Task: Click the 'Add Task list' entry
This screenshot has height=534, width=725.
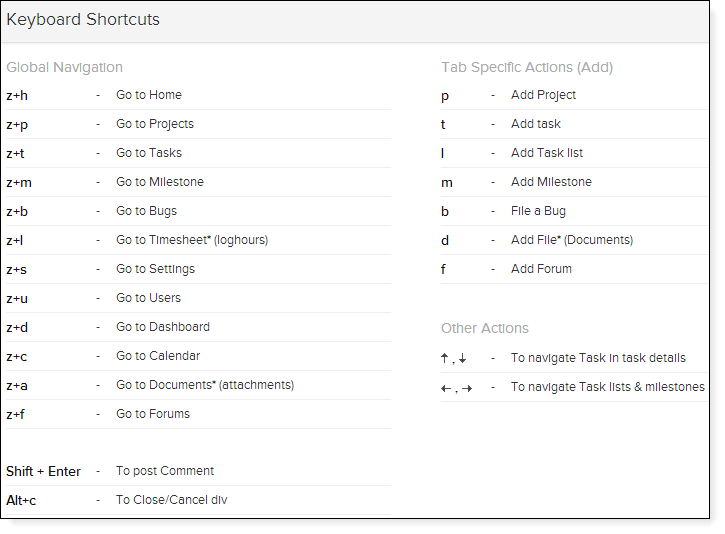Action: point(546,153)
